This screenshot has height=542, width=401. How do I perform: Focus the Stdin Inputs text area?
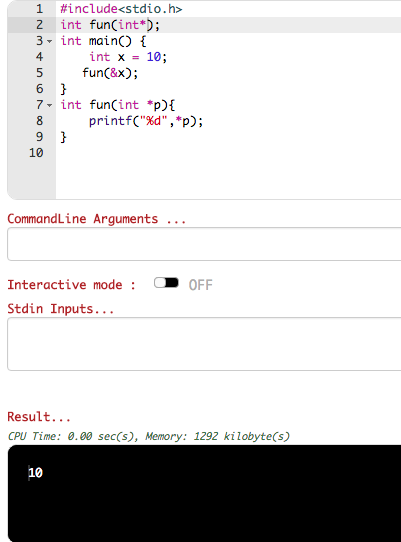tap(204, 344)
